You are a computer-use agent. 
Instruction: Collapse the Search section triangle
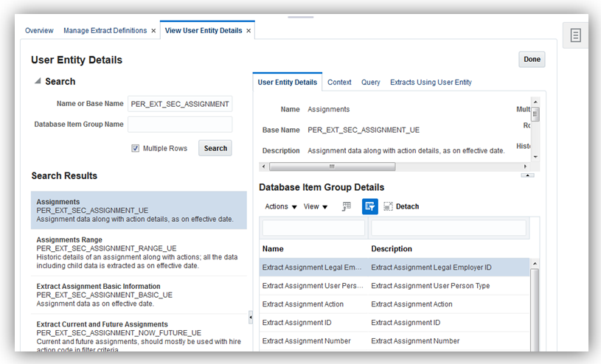(38, 81)
